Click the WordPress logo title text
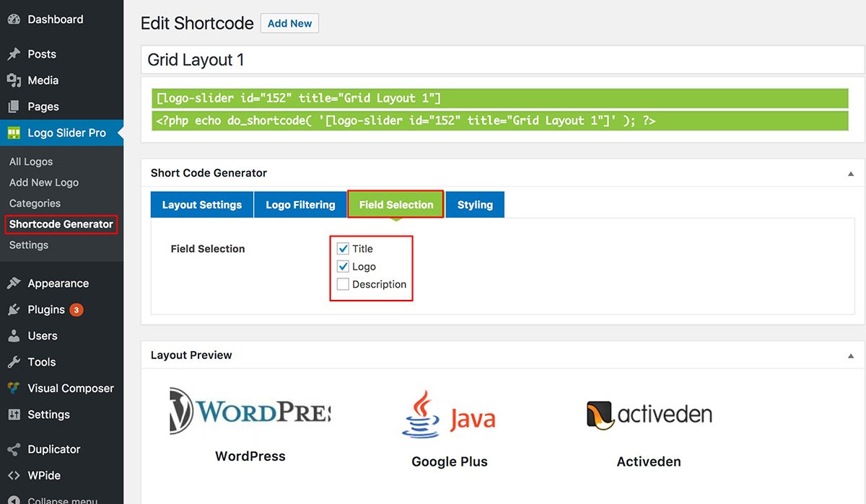The image size is (866, 504). click(x=250, y=456)
